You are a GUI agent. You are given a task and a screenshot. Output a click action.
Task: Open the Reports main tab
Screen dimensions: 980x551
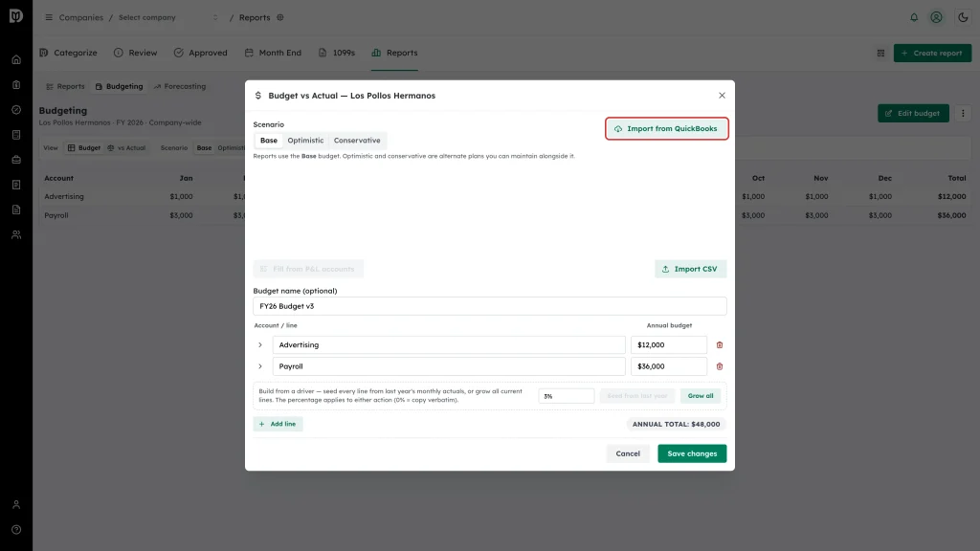tap(394, 54)
